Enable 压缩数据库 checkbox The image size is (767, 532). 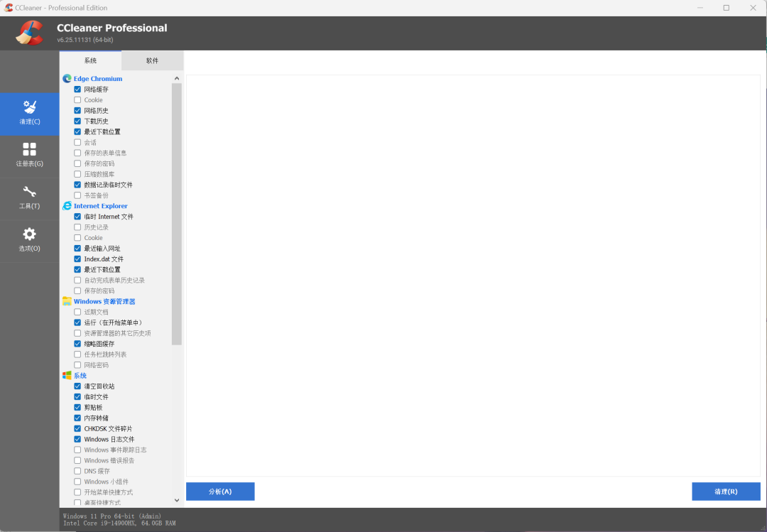coord(77,174)
